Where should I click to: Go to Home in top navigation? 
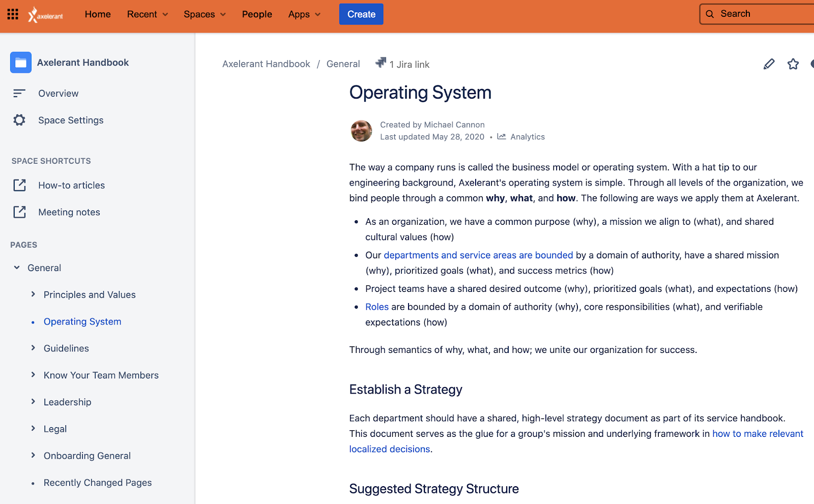coord(98,14)
